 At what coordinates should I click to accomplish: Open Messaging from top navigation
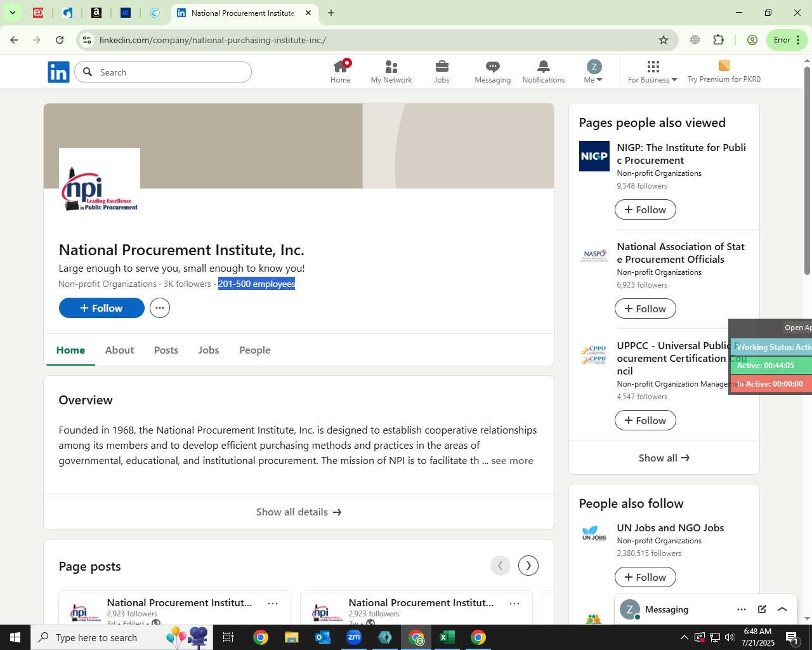(x=493, y=72)
